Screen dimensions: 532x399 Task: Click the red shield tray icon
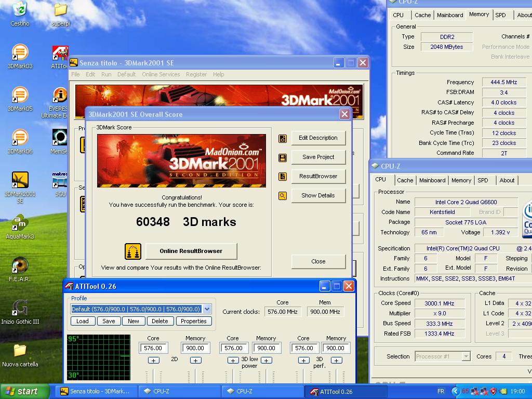[x=494, y=391]
